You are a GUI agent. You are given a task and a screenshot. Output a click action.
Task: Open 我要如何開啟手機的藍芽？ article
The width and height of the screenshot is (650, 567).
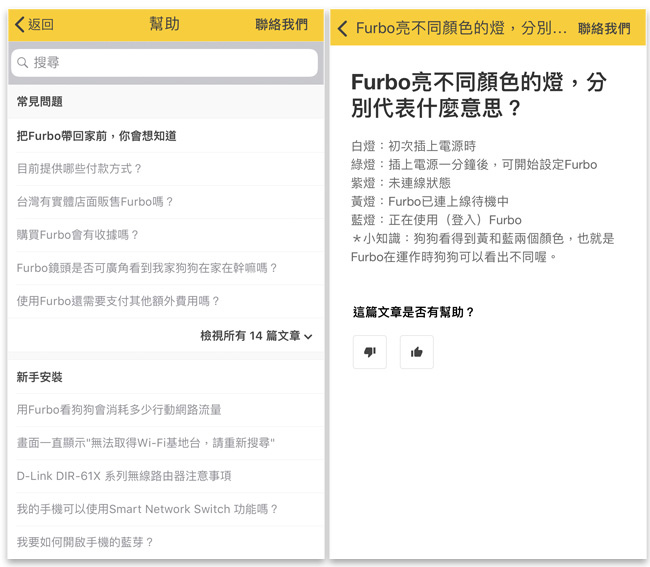(166, 542)
